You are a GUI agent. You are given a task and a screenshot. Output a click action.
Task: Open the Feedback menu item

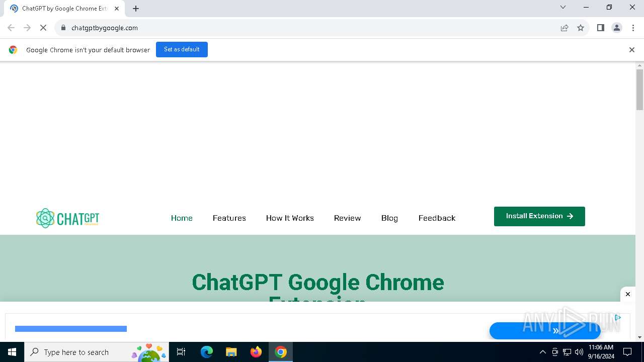pyautogui.click(x=437, y=218)
